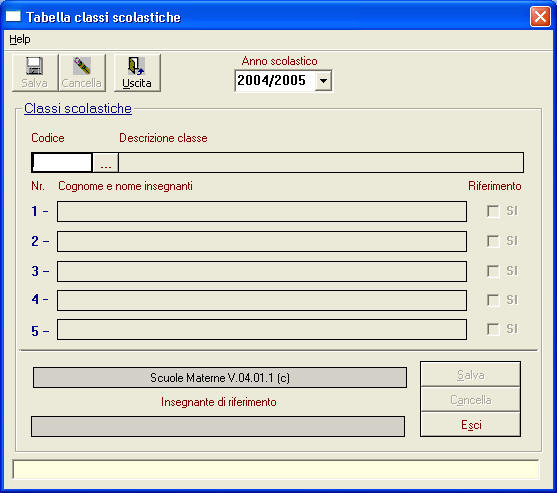This screenshot has height=493, width=557.
Task: Tick the SI checkbox on row 2
Action: point(493,241)
